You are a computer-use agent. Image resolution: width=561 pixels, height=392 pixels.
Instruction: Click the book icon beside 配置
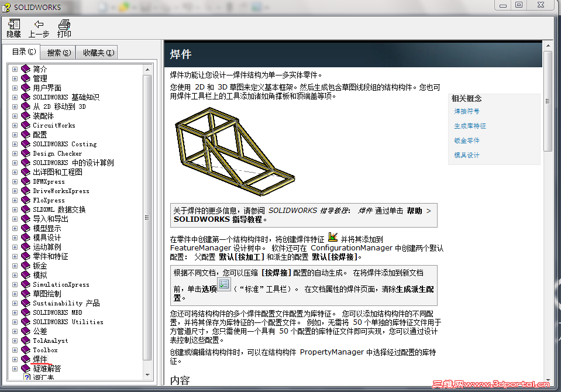(26, 135)
